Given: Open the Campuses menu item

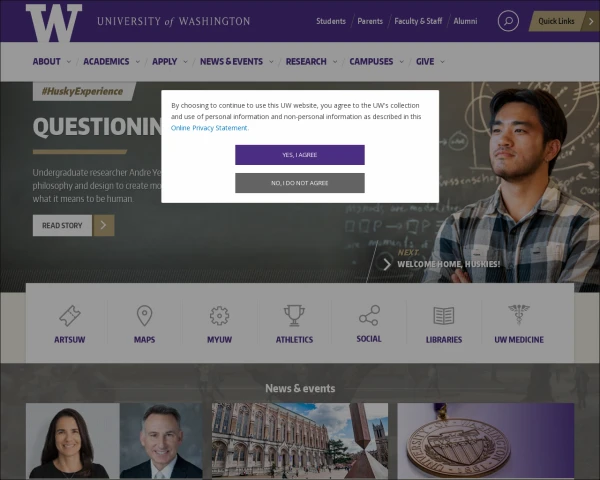Looking at the screenshot, I should tap(371, 62).
